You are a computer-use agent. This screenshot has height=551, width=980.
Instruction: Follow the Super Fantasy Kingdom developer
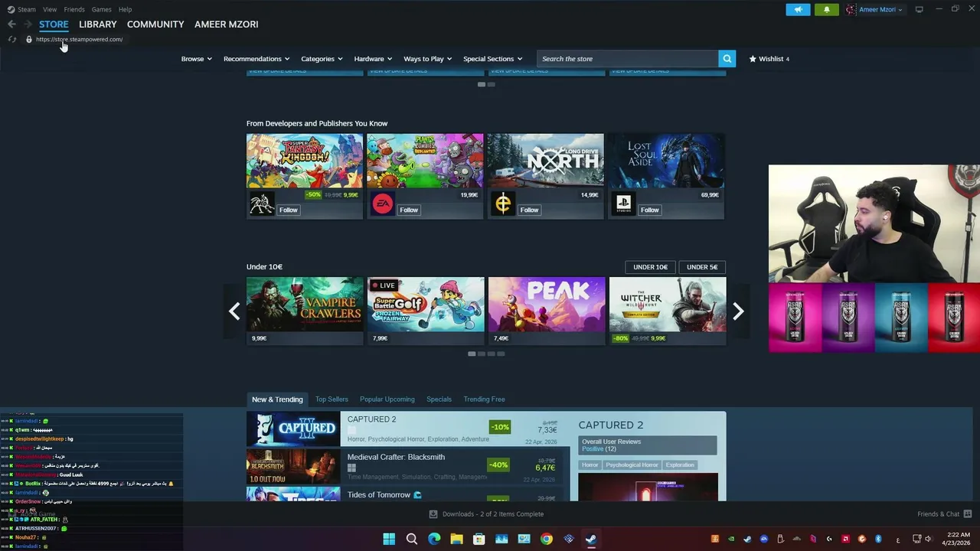[x=289, y=210]
